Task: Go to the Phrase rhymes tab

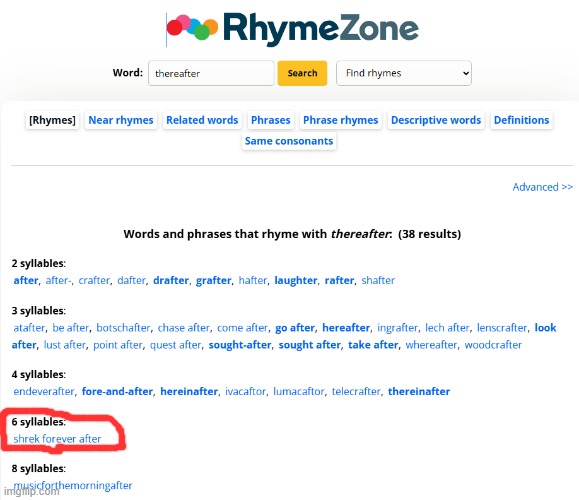Action: (340, 120)
